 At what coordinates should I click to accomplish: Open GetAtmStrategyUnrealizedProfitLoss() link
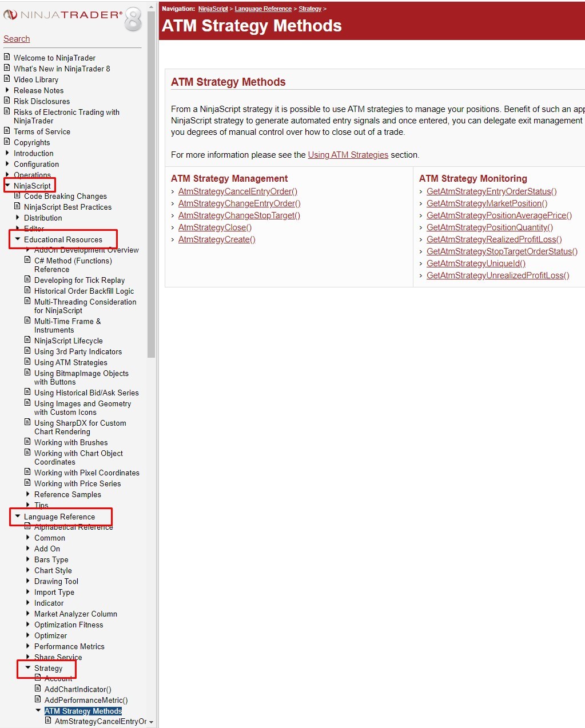[x=498, y=275]
